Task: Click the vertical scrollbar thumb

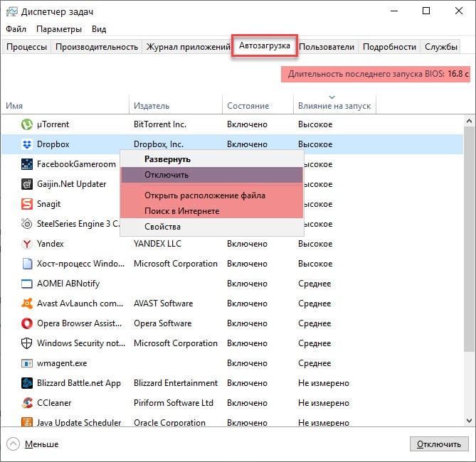Action: (469, 240)
